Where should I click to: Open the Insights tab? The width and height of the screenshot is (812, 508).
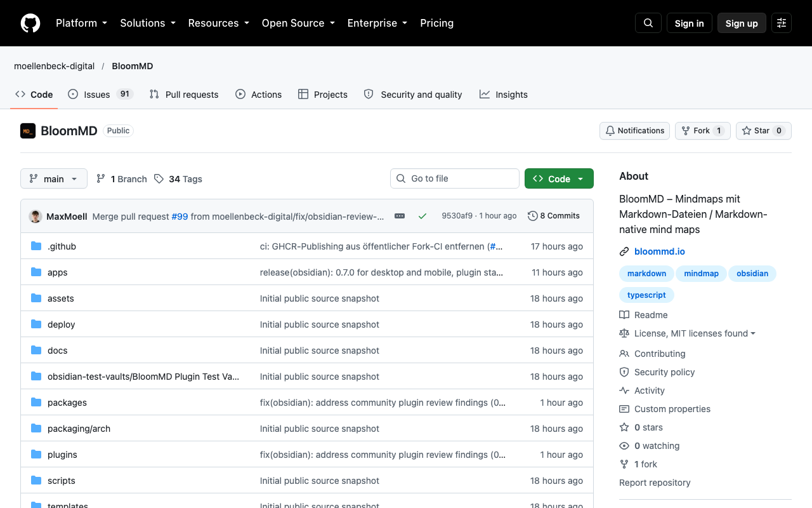click(504, 95)
